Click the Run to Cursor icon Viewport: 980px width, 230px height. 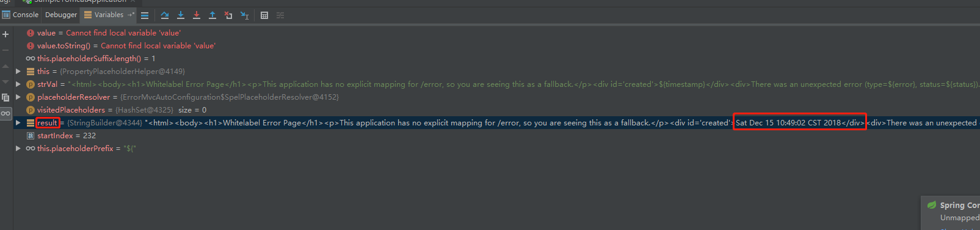[244, 15]
